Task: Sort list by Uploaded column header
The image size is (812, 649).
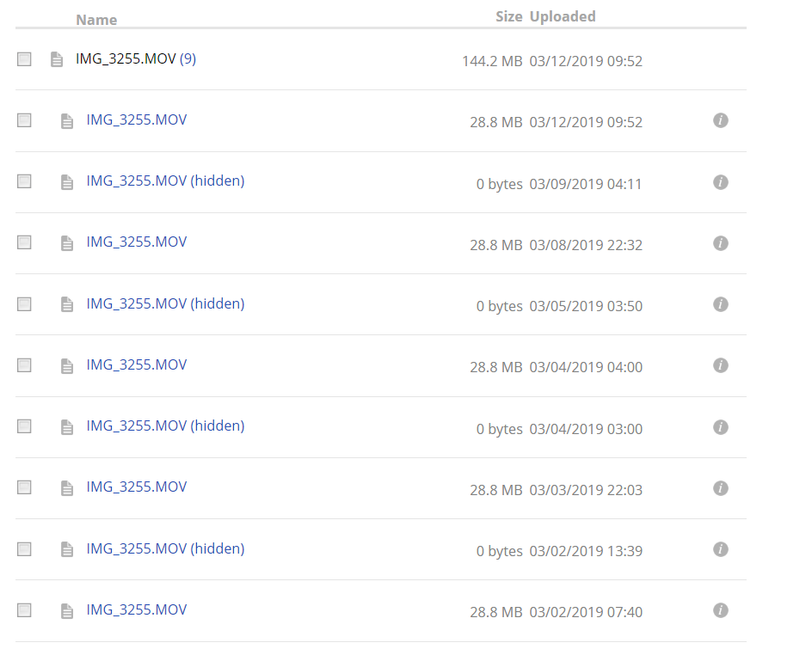Action: [x=563, y=16]
